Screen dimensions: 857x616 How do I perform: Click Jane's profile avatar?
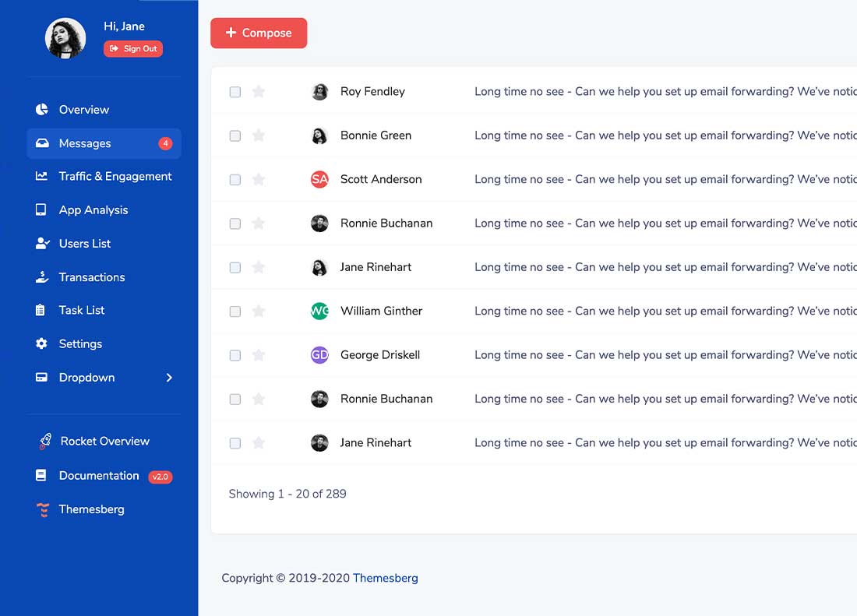pos(65,38)
